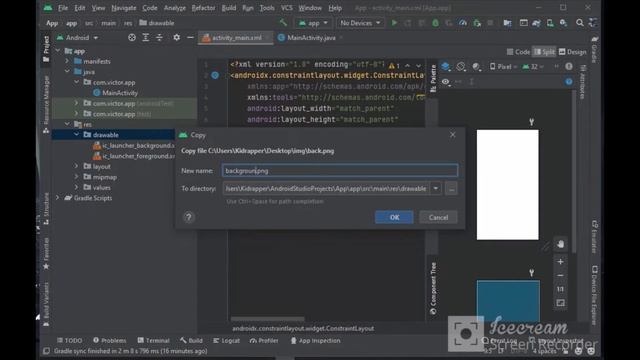
Task: Run the app with the green play icon
Action: (x=394, y=23)
